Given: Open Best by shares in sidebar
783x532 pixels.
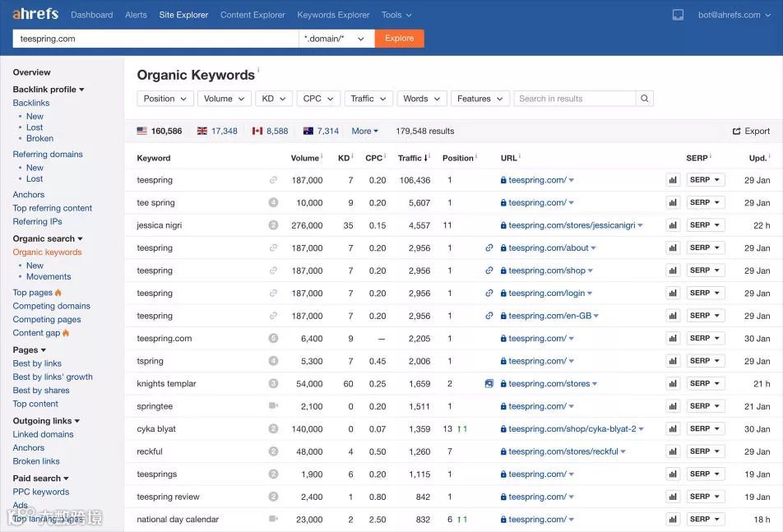Looking at the screenshot, I should 41,391.
